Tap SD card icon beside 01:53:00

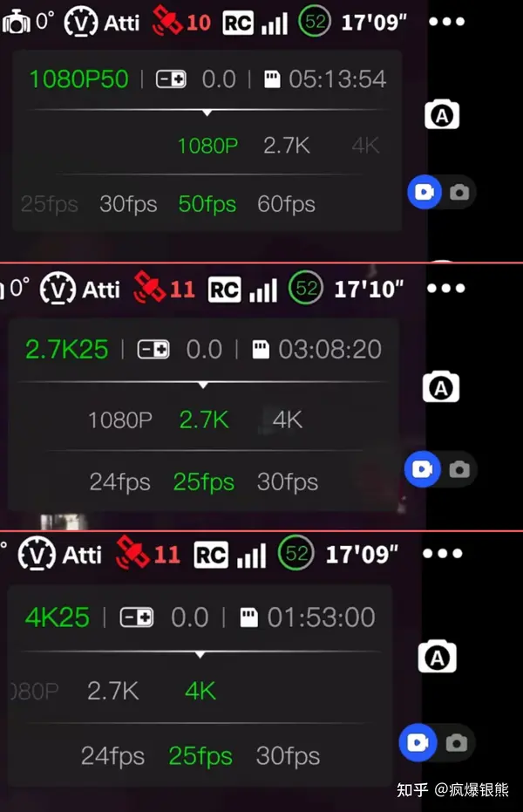(x=248, y=618)
